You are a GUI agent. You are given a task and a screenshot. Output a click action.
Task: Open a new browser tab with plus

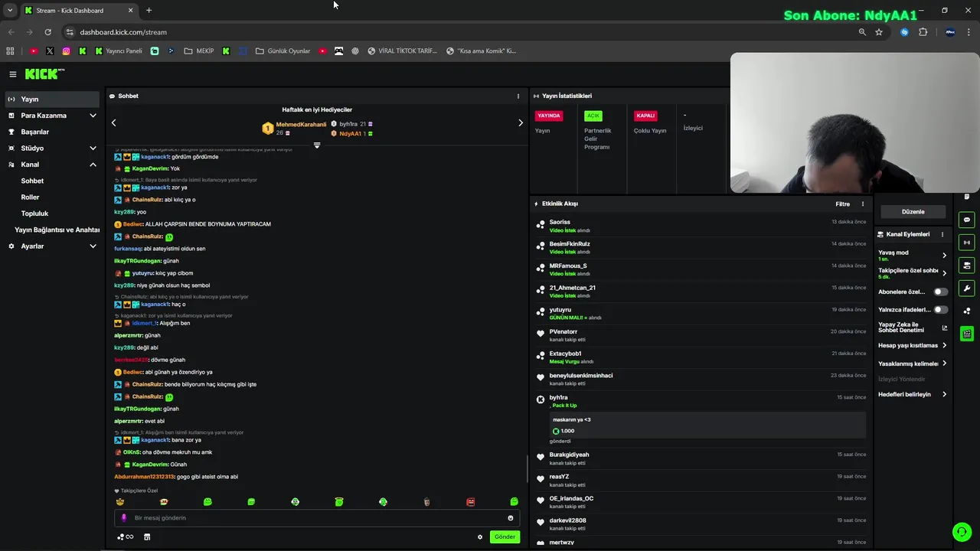pos(149,11)
